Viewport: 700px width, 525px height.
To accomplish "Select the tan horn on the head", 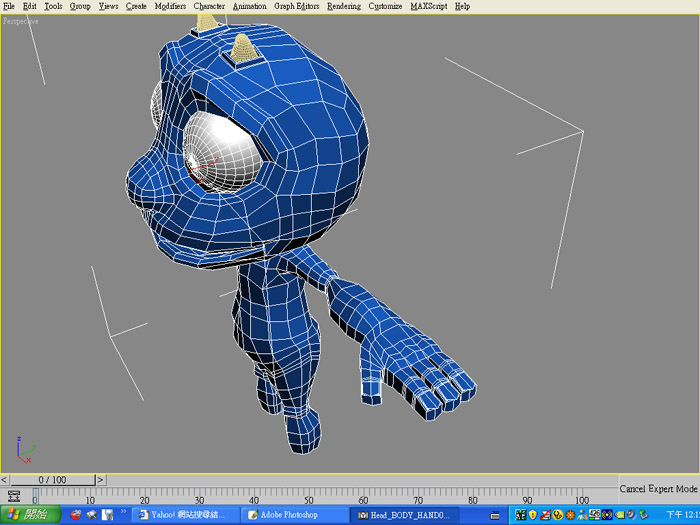I will [x=243, y=47].
